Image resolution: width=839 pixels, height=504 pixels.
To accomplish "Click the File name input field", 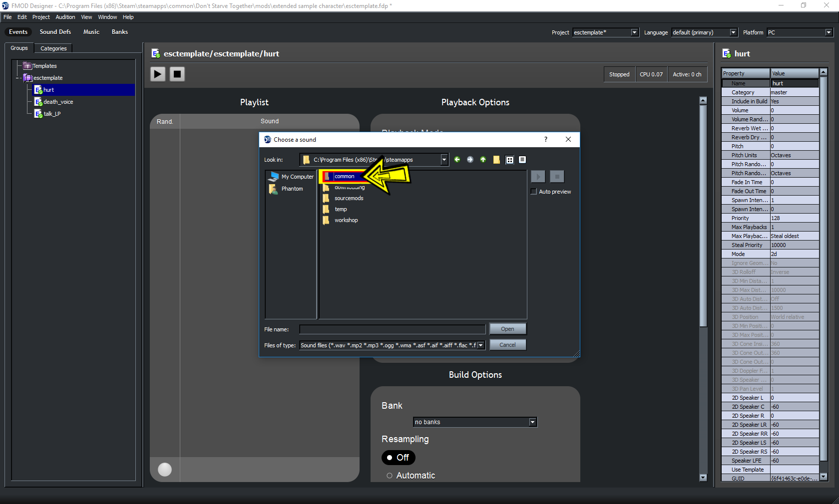I will (x=392, y=329).
